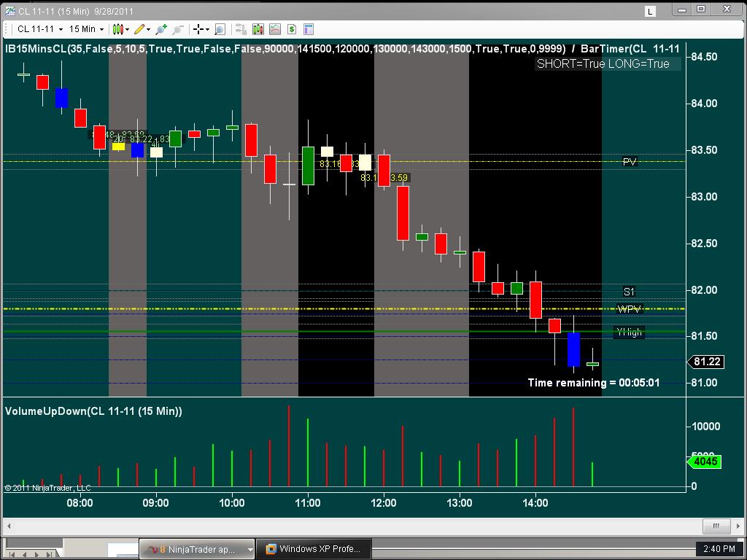
Task: Click the chart window icon in title bar
Action: point(9,10)
